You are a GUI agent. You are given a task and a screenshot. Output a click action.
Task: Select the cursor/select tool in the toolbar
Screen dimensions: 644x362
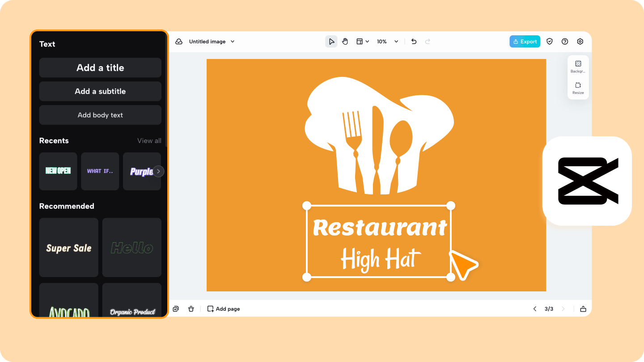click(331, 41)
